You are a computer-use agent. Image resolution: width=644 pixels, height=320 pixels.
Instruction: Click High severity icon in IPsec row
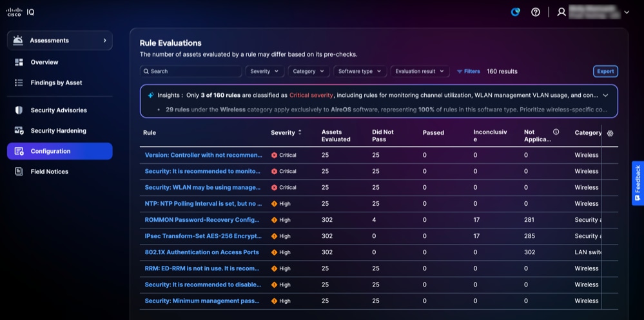pyautogui.click(x=274, y=236)
